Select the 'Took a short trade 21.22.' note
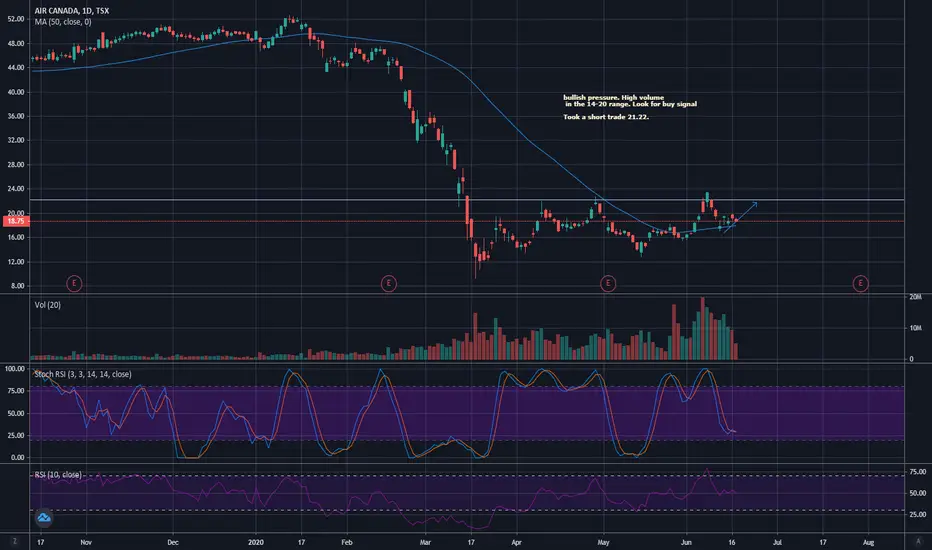 point(606,117)
